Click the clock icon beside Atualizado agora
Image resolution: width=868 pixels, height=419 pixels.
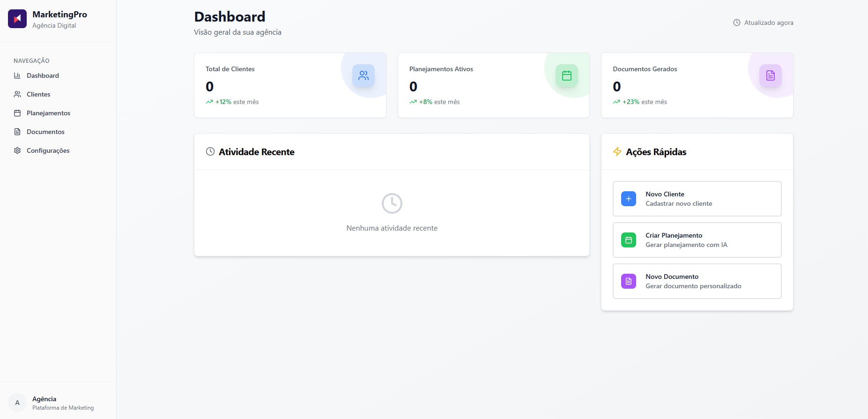[737, 22]
